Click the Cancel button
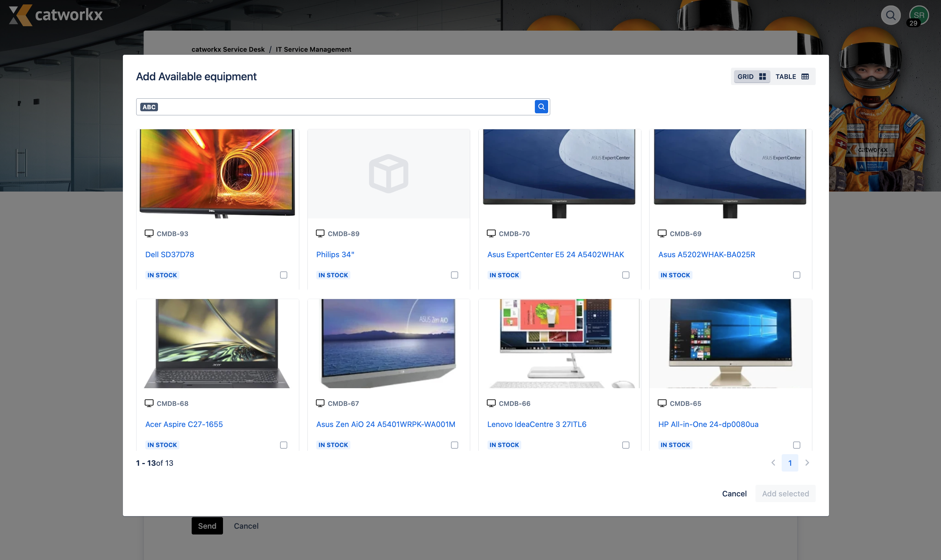The height and width of the screenshot is (560, 941). [x=734, y=493]
